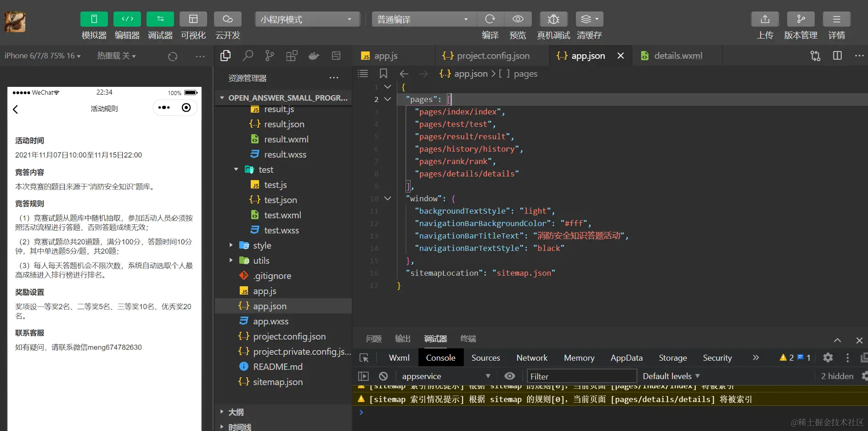Click the console Filter input field

pos(581,376)
